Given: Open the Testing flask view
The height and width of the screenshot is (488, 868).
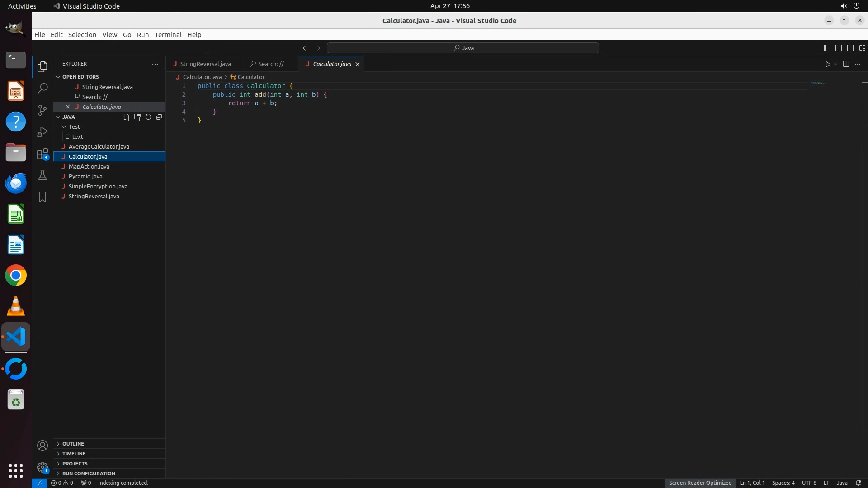Looking at the screenshot, I should pyautogui.click(x=42, y=175).
